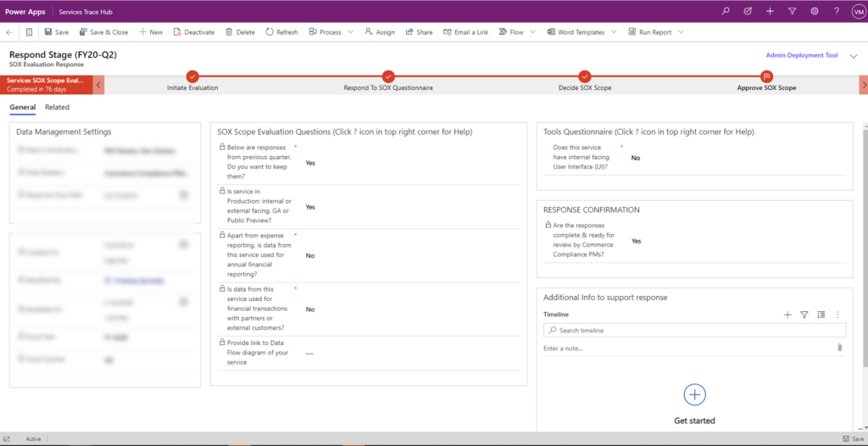The width and height of the screenshot is (868, 446).
Task: Click Run Report
Action: point(650,32)
